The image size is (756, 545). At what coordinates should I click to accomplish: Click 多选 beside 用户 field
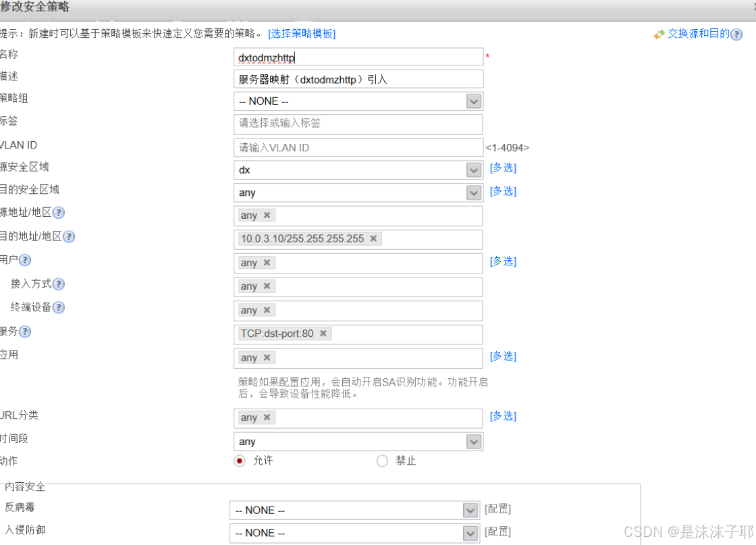point(504,261)
